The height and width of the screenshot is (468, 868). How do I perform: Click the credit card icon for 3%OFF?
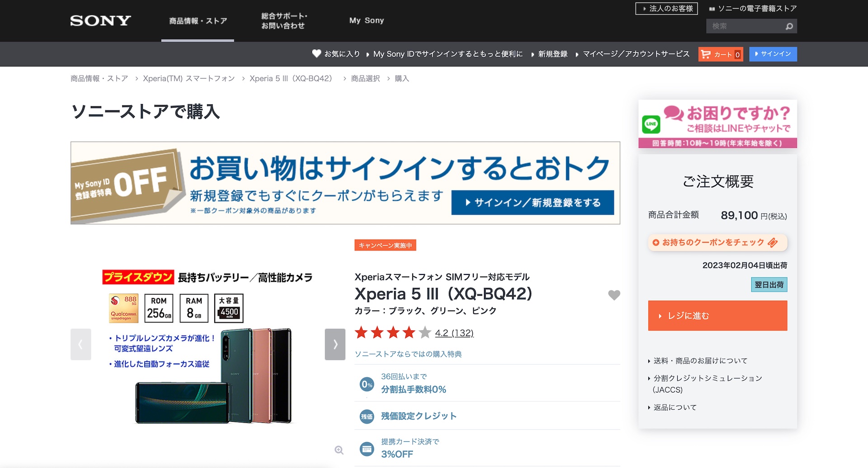click(367, 449)
